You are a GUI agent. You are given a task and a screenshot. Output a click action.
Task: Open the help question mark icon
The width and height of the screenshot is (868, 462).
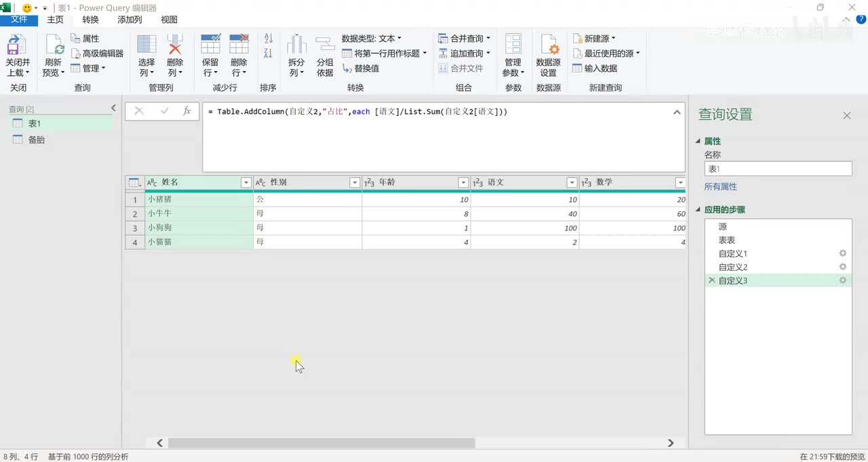(861, 20)
